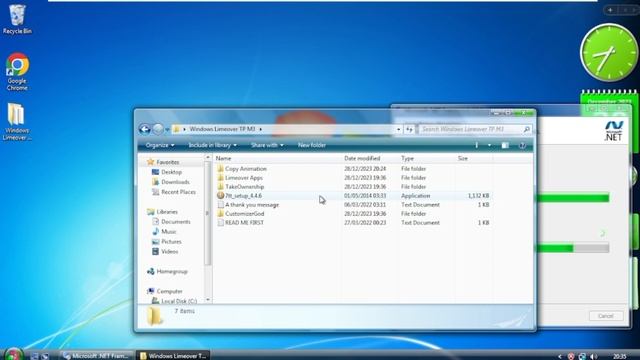Open Include in library dropdown

click(212, 145)
